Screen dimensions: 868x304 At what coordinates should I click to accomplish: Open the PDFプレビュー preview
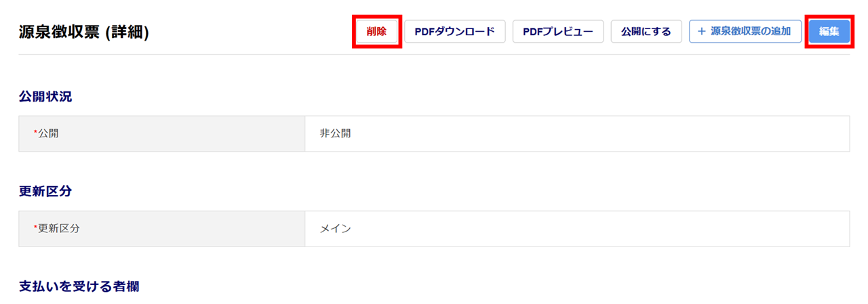pyautogui.click(x=558, y=32)
